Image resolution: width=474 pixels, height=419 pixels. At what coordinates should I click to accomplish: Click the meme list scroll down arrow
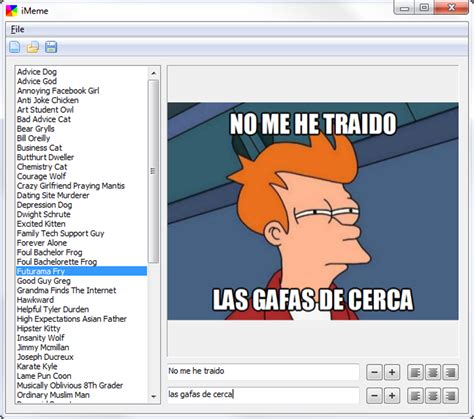[x=153, y=396]
